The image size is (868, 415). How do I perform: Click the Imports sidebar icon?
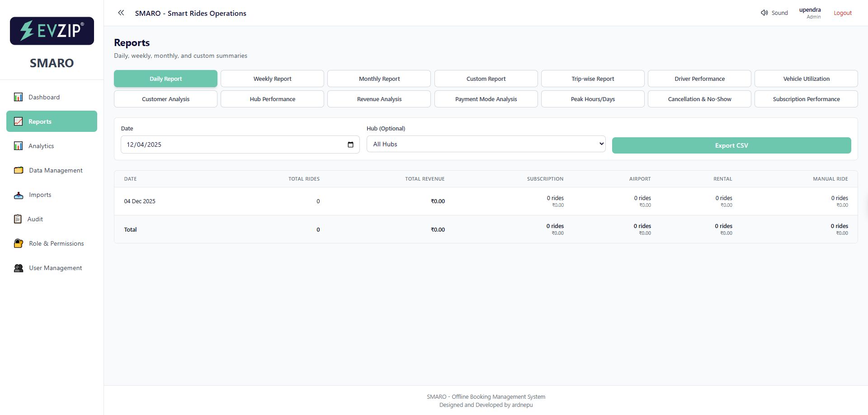click(18, 195)
